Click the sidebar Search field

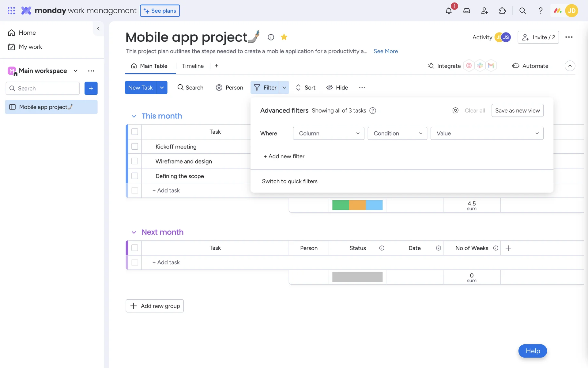43,88
